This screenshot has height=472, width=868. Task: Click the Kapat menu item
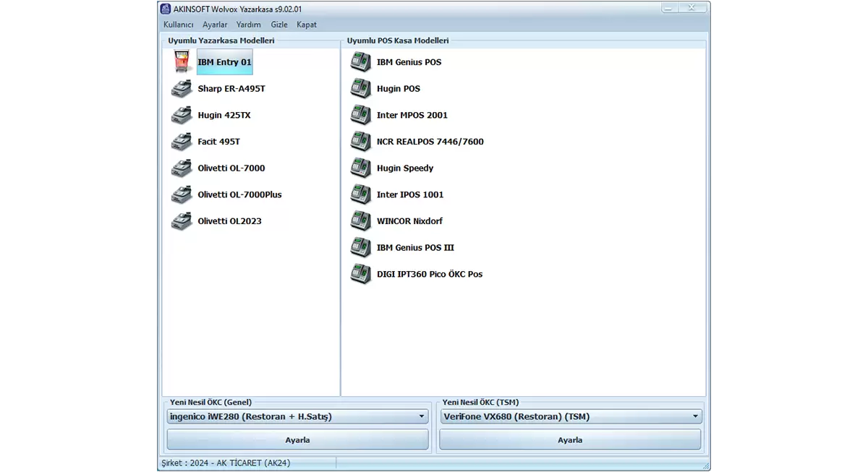coord(307,25)
